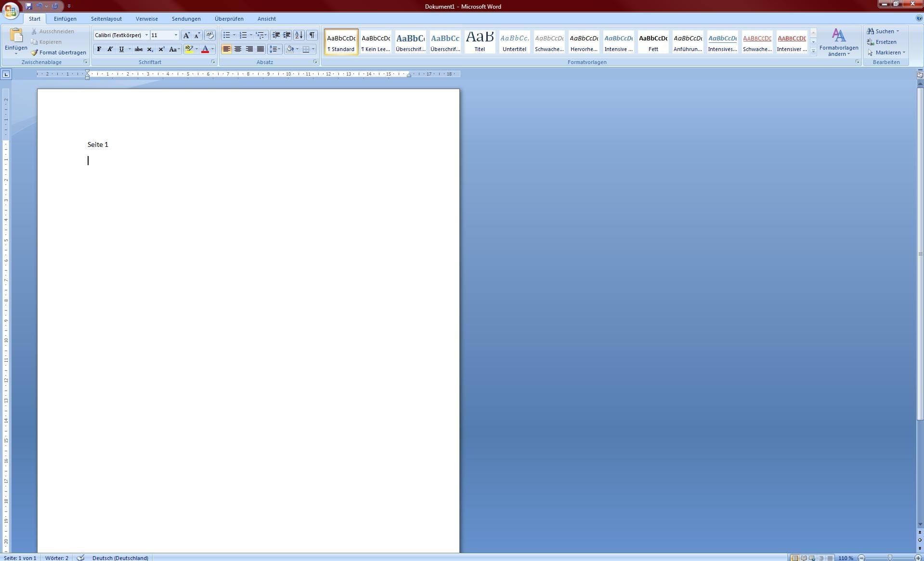Switch to Überprüfen tab

pos(229,19)
